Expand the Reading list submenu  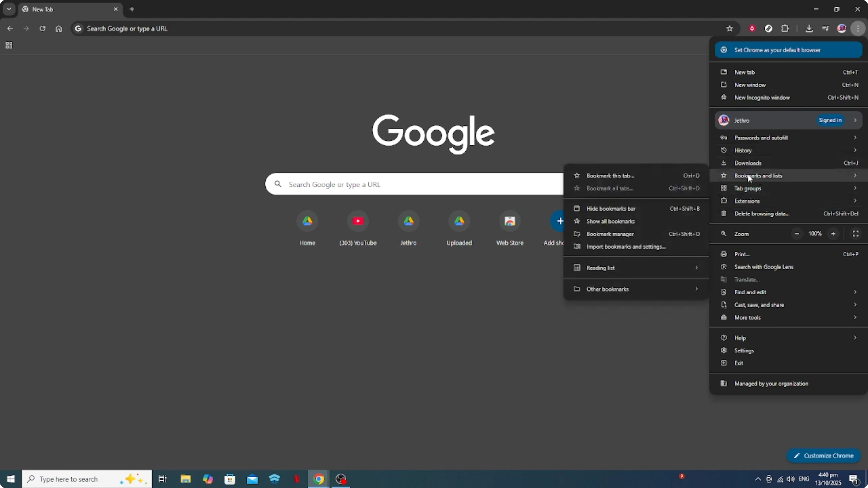tap(636, 268)
